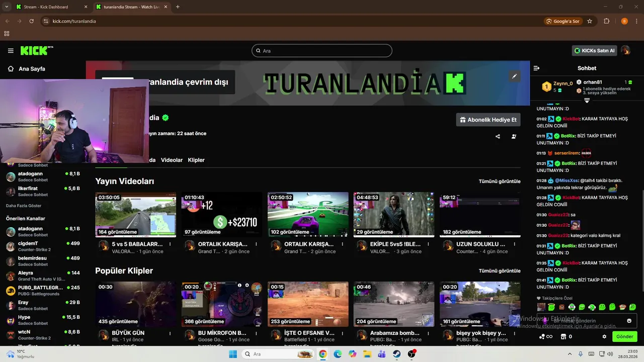644x362 pixels.
Task: Bookmark this page with star icon
Action: click(x=590, y=21)
